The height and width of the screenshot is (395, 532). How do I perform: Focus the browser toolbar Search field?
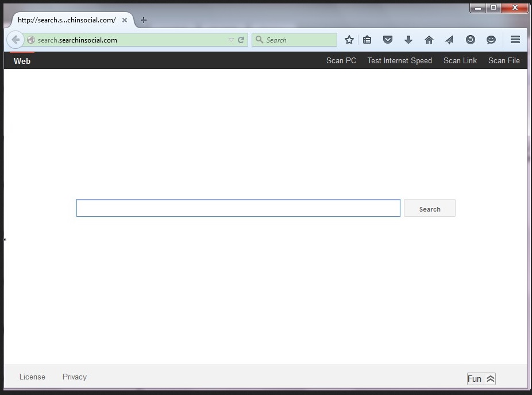click(294, 40)
